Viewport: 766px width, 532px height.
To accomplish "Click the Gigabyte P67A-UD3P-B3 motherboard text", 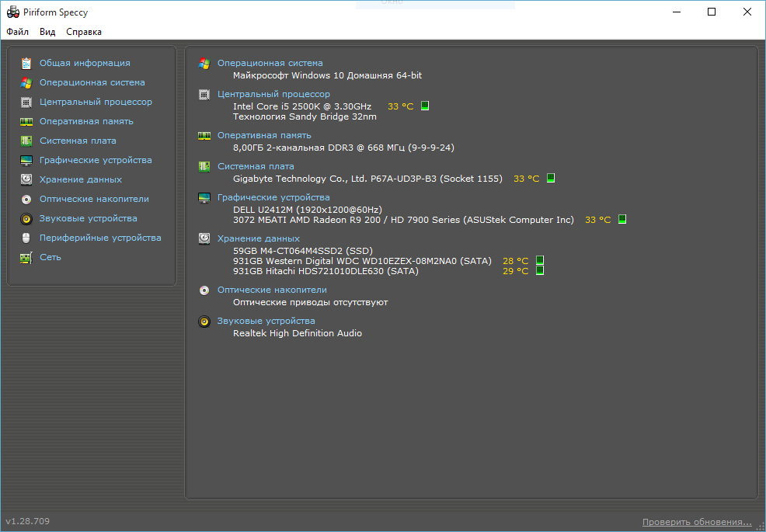I will point(367,179).
